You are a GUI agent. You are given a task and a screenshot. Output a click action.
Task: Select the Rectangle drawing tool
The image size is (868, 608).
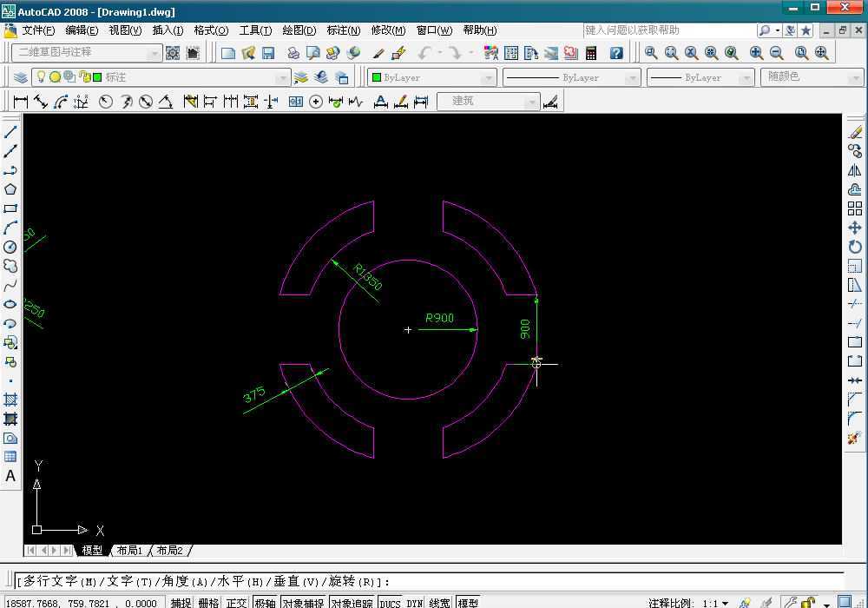tap(10, 208)
